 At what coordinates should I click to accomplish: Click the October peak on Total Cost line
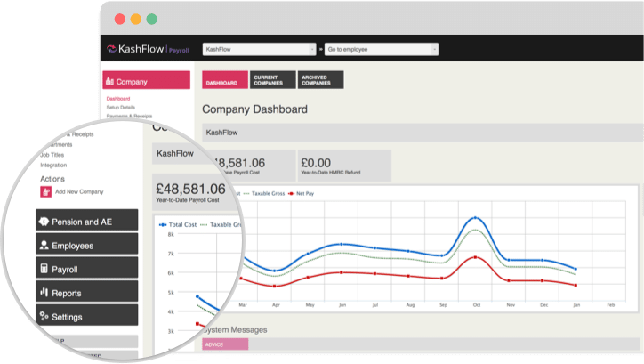[478, 217]
